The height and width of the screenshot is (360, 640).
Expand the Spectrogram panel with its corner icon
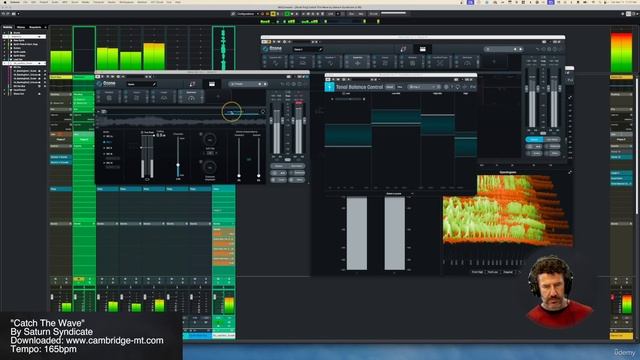(x=570, y=172)
